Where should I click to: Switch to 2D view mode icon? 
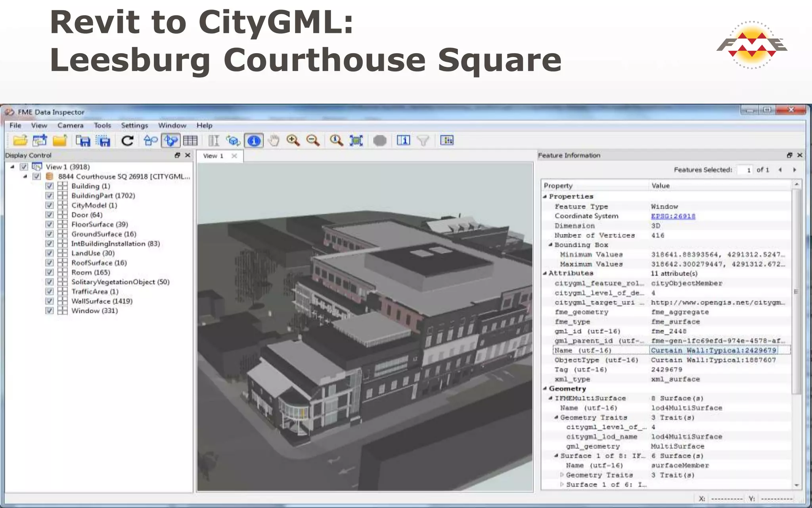click(151, 140)
